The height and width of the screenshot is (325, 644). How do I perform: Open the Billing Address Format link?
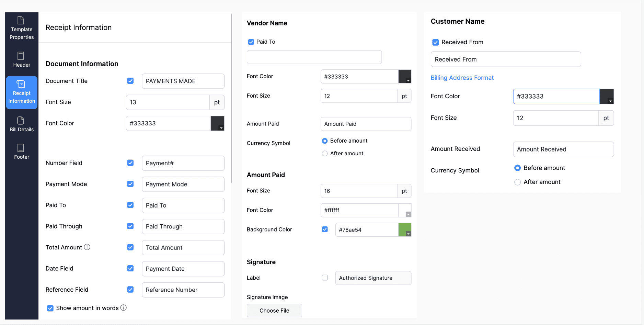(462, 78)
